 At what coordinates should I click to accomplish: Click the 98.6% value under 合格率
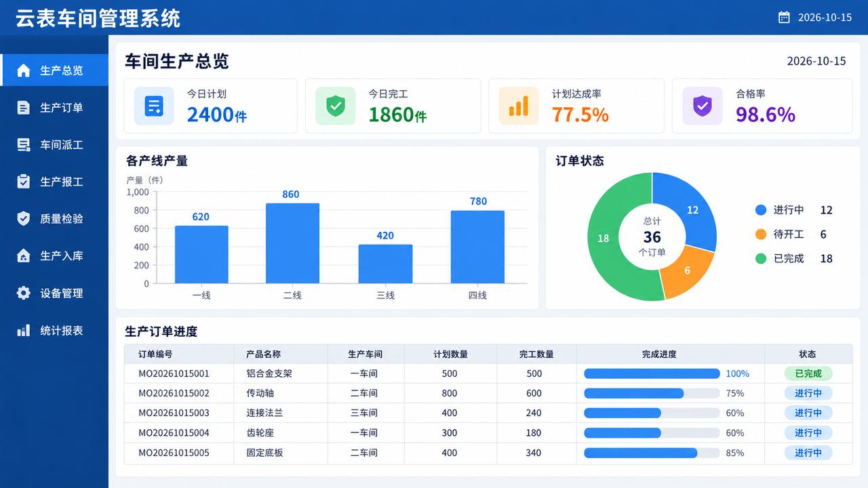[766, 115]
